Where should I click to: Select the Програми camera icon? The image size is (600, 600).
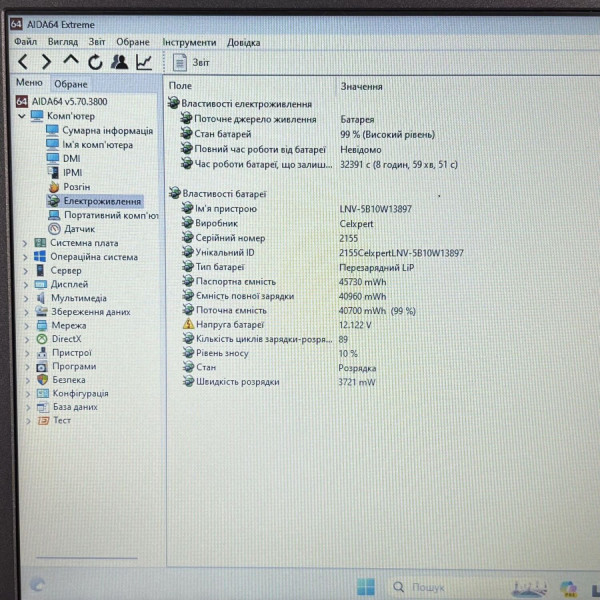pos(42,367)
